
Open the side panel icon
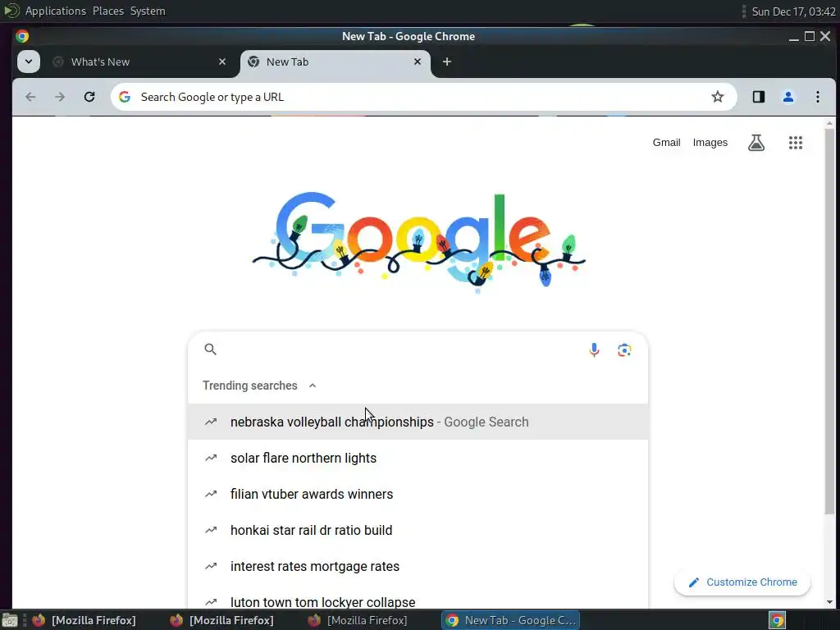coord(759,97)
